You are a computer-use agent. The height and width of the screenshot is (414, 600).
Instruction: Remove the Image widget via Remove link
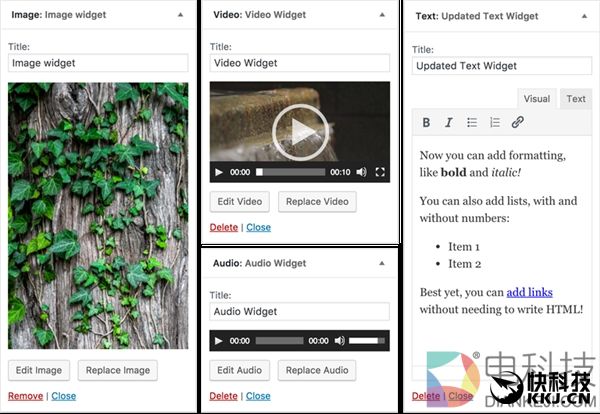tap(25, 396)
